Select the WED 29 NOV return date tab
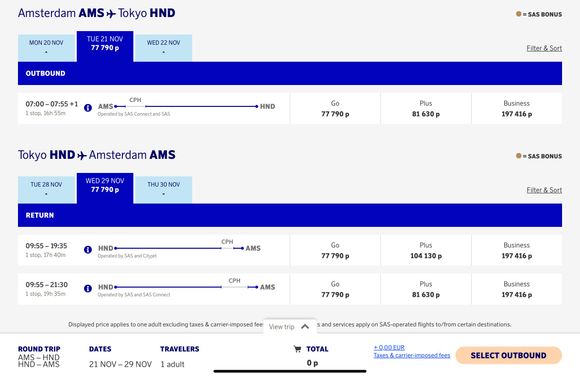This screenshot has height=376, width=580. [x=105, y=188]
